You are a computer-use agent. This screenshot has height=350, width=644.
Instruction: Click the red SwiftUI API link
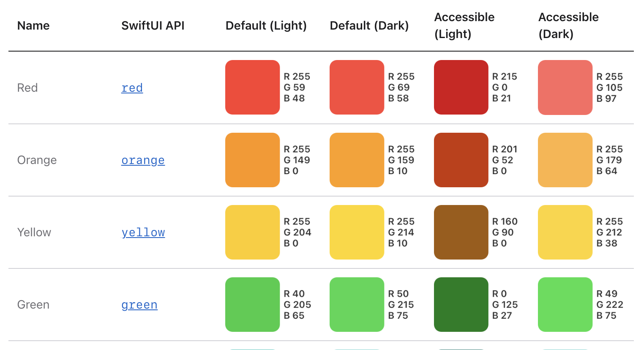tap(132, 88)
